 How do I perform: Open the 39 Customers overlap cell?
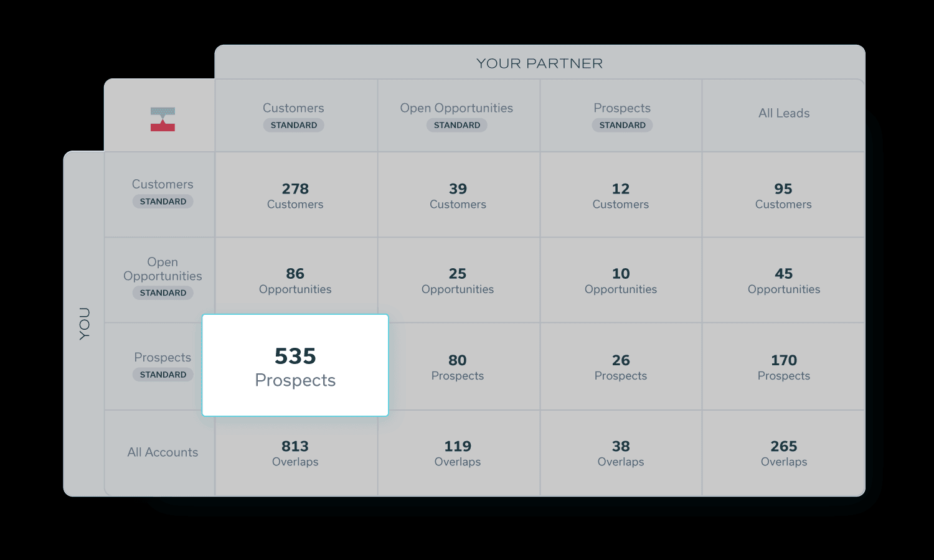tap(458, 195)
